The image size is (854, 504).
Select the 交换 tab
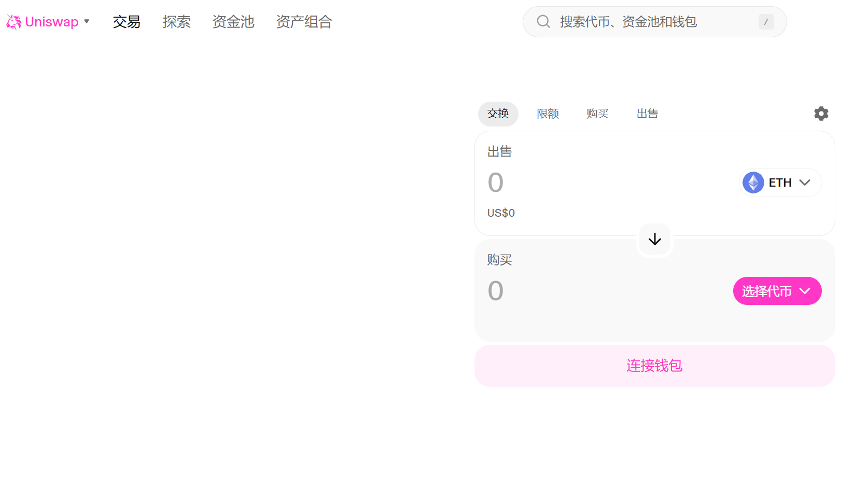(x=498, y=114)
